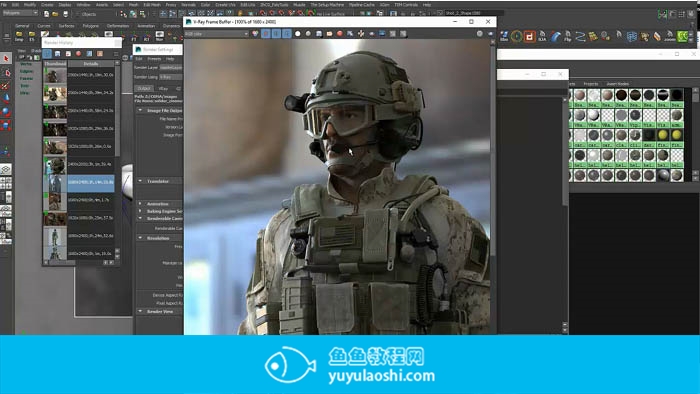Click the red delete icon in Render History
Image resolution: width=700 pixels, height=394 pixels.
tap(79, 54)
